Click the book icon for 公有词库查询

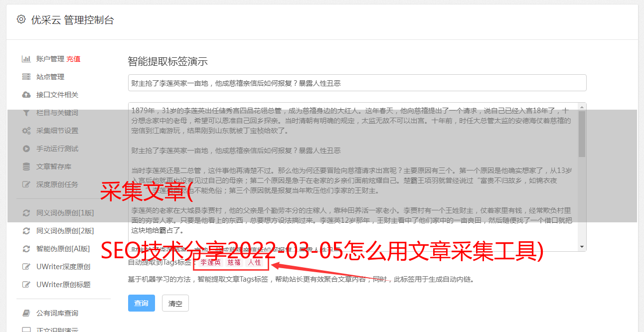[26, 313]
